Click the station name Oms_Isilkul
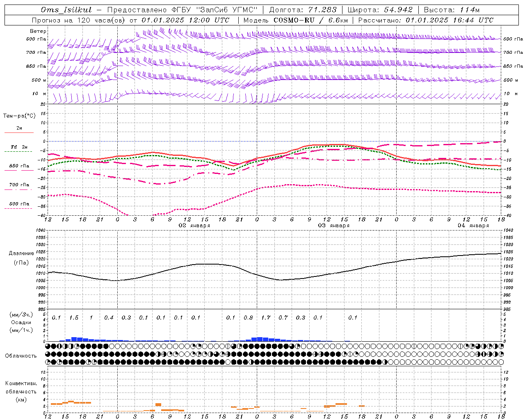The width and height of the screenshot is (525, 420). [66, 10]
